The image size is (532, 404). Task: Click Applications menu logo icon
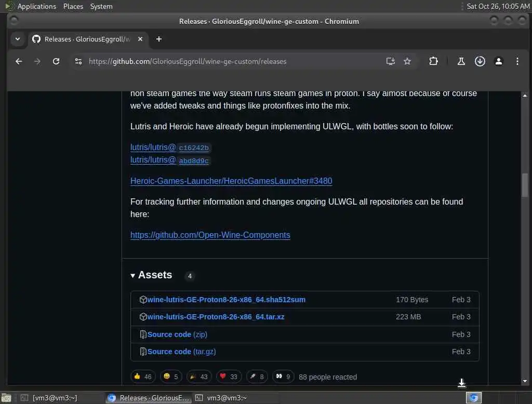[9, 6]
